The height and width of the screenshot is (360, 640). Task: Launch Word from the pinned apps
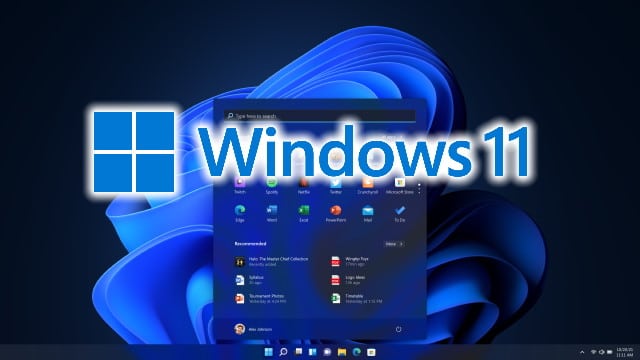[272, 213]
